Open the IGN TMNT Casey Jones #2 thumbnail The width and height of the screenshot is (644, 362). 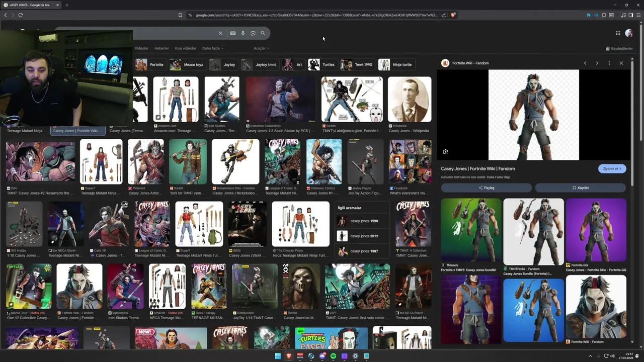pos(40,162)
